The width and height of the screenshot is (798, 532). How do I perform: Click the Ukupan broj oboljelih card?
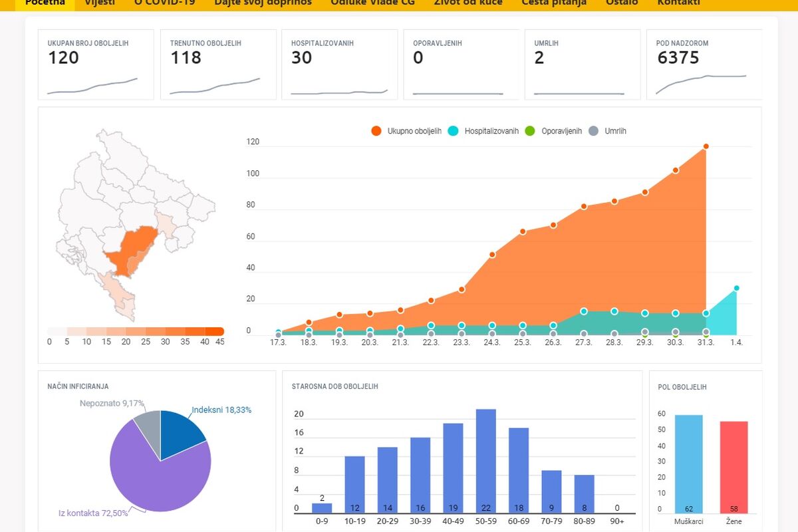coord(96,65)
